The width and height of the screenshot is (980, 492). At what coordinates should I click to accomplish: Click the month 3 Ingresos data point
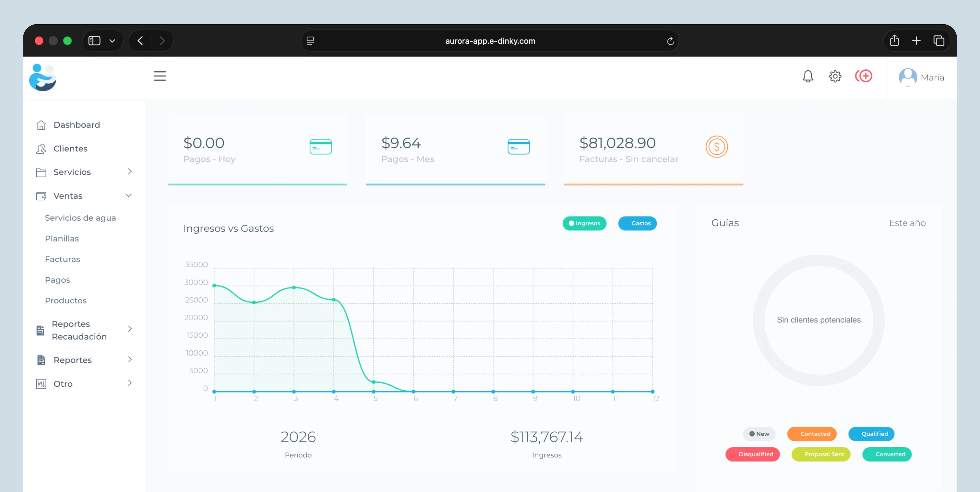294,288
